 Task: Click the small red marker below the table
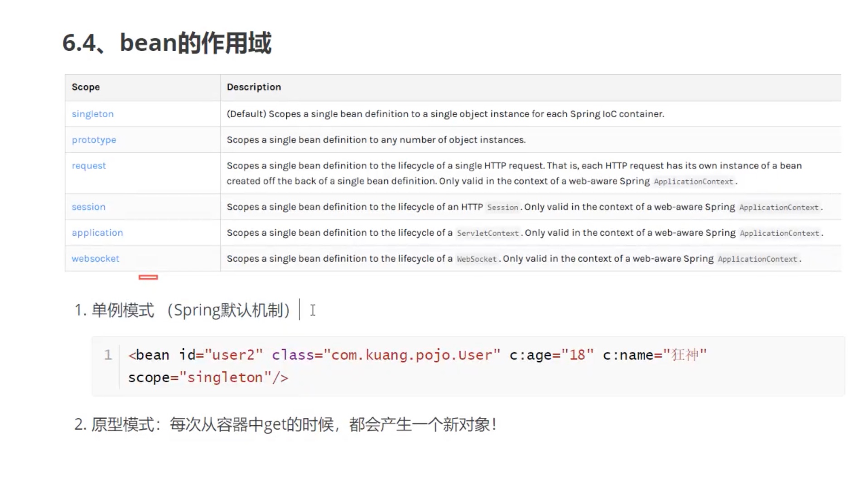tap(148, 277)
